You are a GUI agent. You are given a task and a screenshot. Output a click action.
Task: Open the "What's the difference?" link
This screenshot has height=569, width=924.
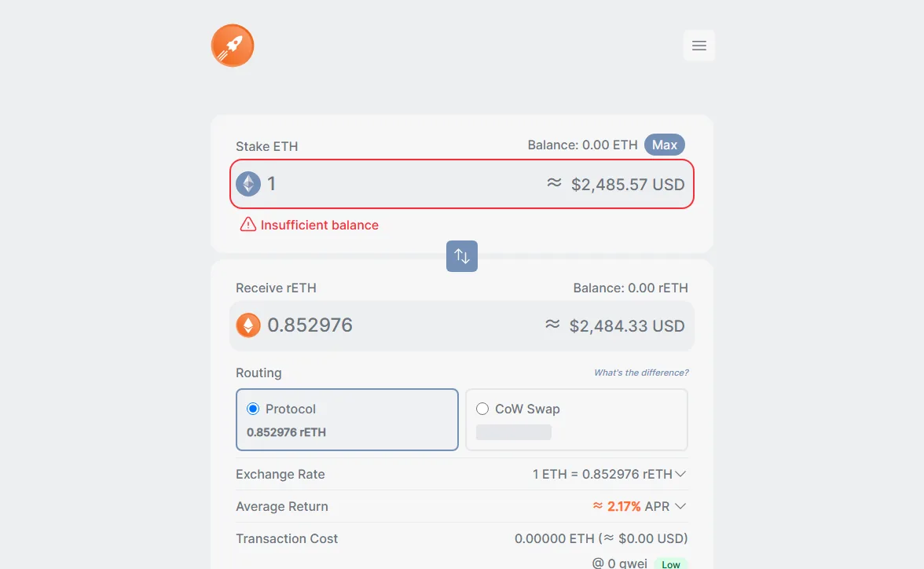point(641,373)
